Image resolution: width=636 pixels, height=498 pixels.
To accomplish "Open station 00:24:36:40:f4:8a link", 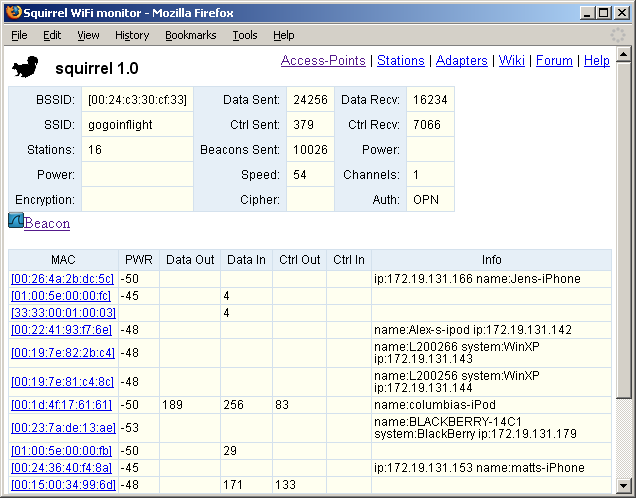I will [61, 468].
